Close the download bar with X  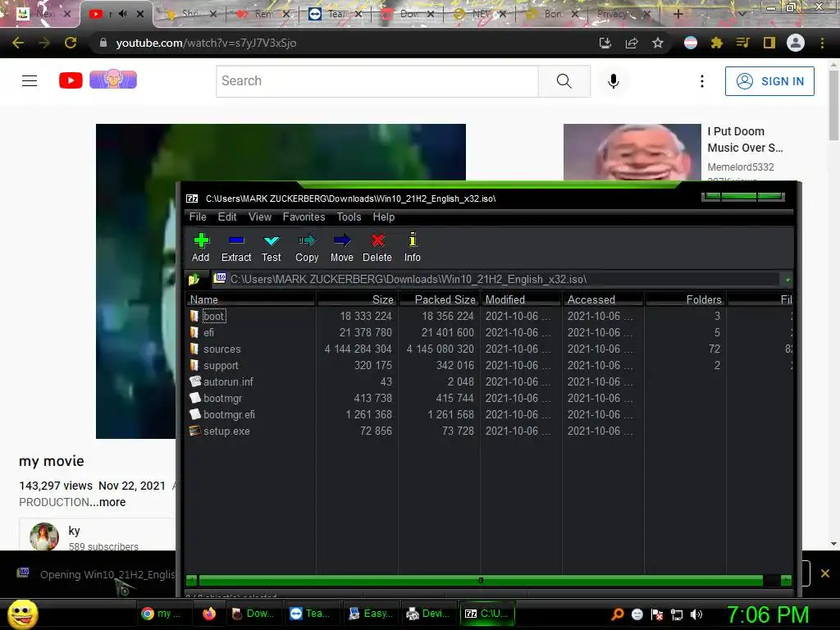click(x=825, y=573)
